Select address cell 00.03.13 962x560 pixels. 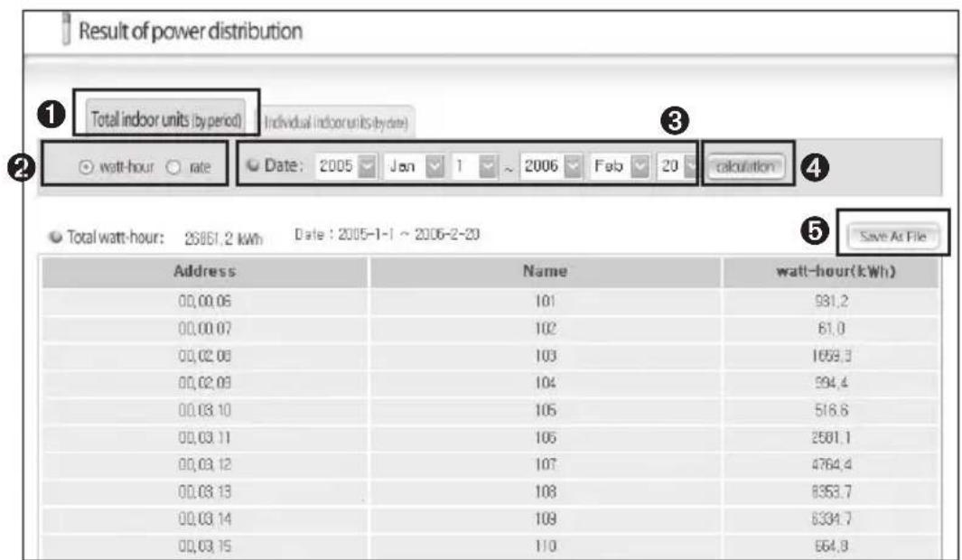tap(205, 492)
